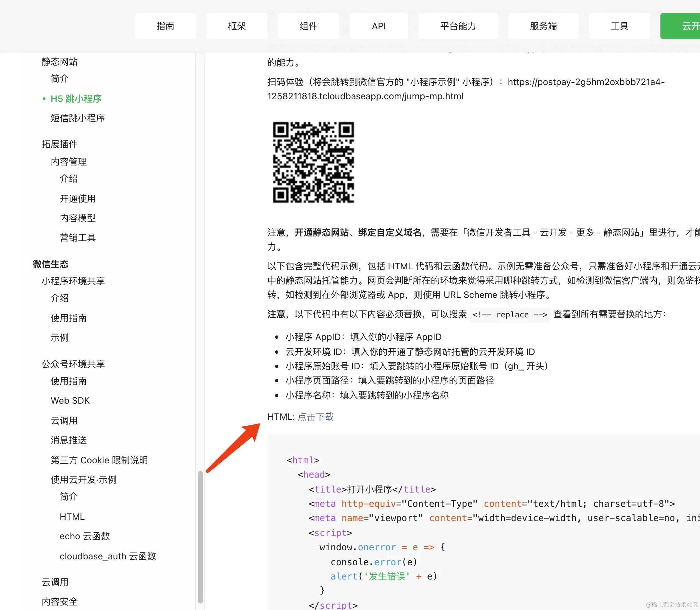
Task: Open 内容安全 sidebar item
Action: pyautogui.click(x=60, y=602)
